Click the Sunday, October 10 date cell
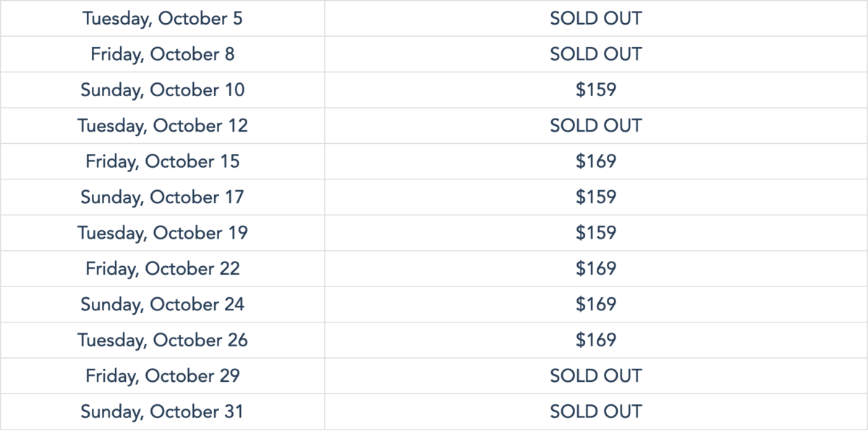This screenshot has width=868, height=431. tap(163, 90)
